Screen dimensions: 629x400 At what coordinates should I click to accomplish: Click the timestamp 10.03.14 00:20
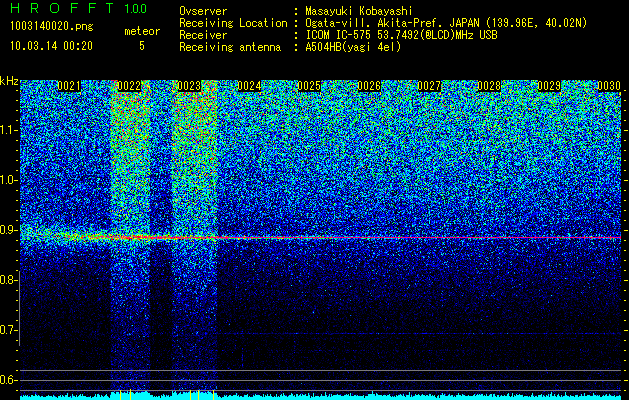point(52,45)
